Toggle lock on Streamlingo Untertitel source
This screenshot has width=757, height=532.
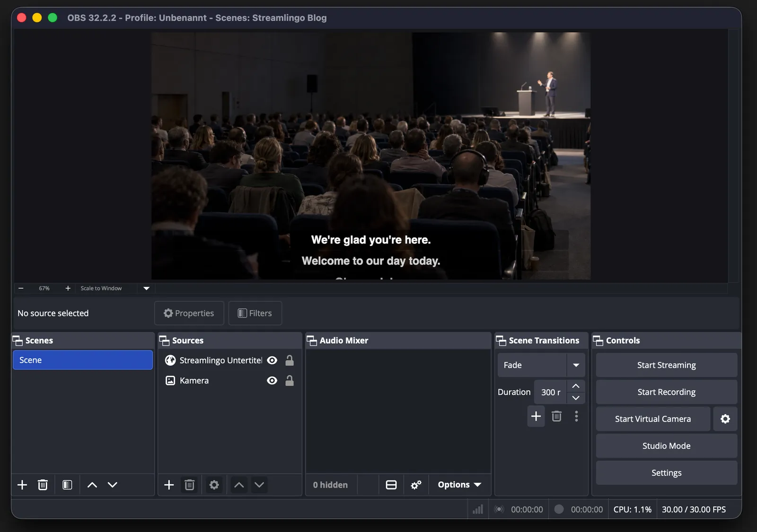tap(290, 360)
